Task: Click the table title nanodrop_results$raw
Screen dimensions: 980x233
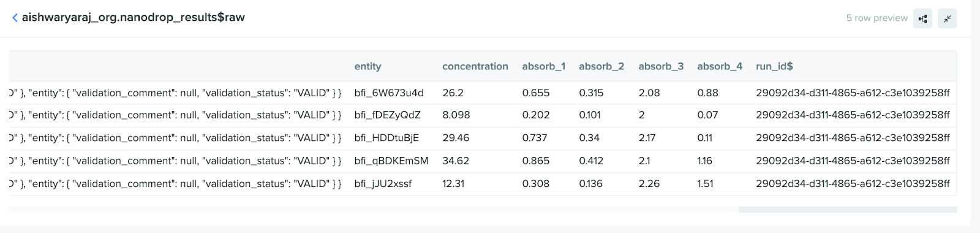Action: [133, 18]
